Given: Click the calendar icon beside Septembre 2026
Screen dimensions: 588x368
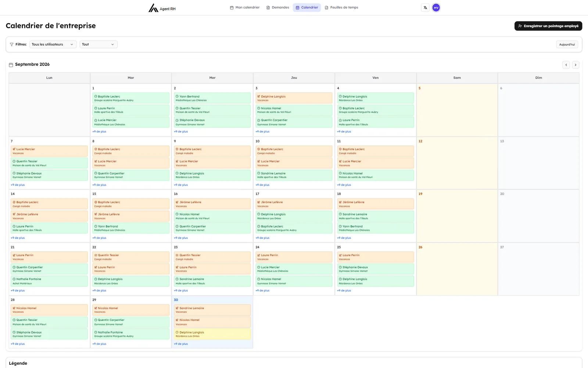Looking at the screenshot, I should pyautogui.click(x=11, y=65).
